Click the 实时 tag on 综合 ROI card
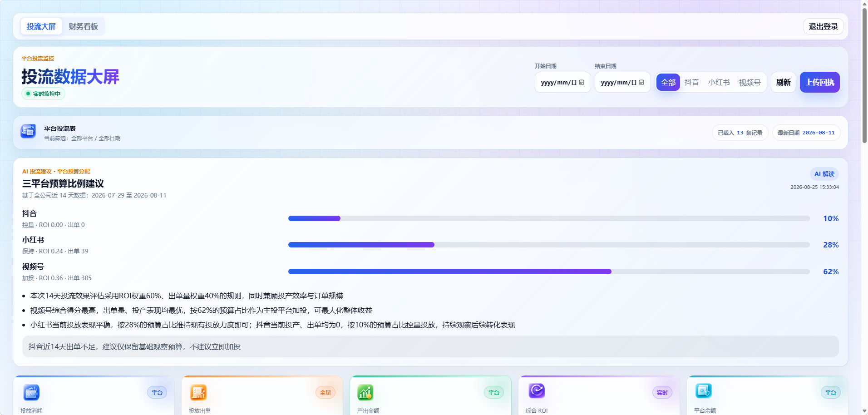 pyautogui.click(x=662, y=393)
